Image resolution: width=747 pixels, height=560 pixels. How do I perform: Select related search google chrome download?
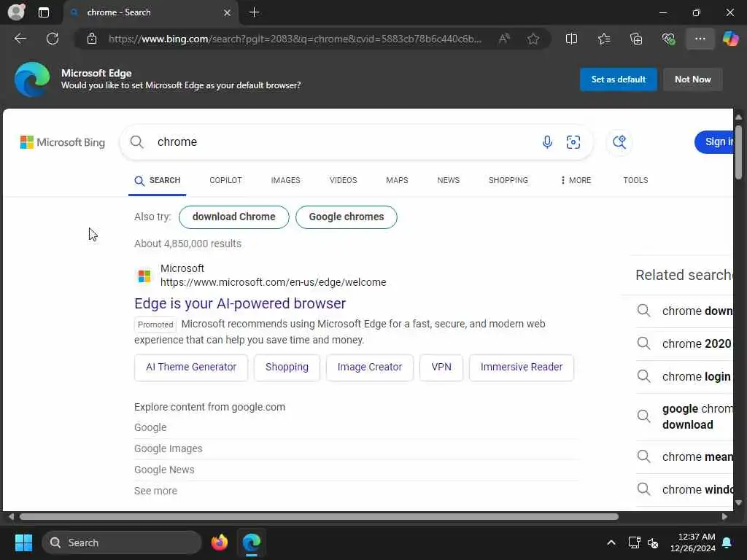coord(684,416)
